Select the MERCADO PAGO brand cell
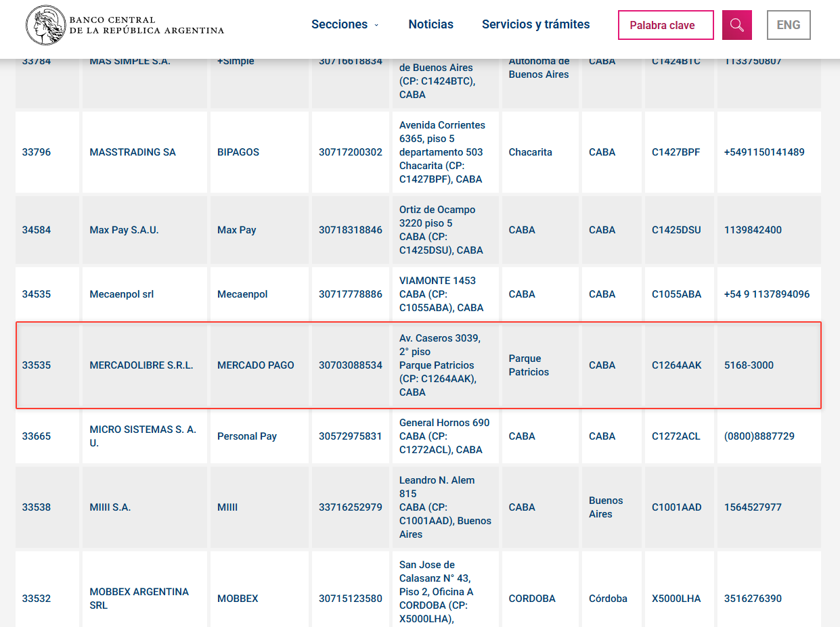 point(255,365)
